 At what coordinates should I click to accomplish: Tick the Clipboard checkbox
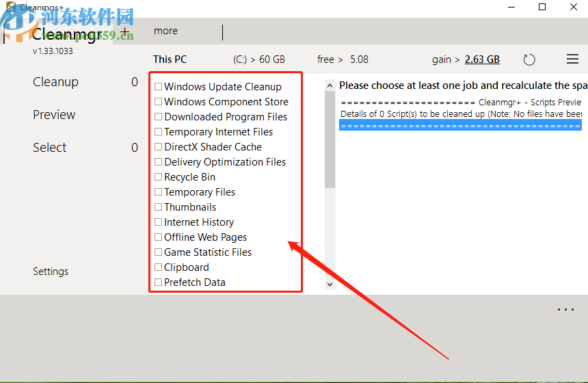coord(158,267)
